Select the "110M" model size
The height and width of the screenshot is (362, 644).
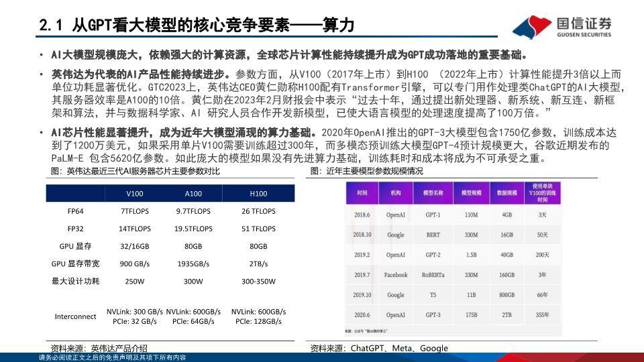pyautogui.click(x=471, y=215)
